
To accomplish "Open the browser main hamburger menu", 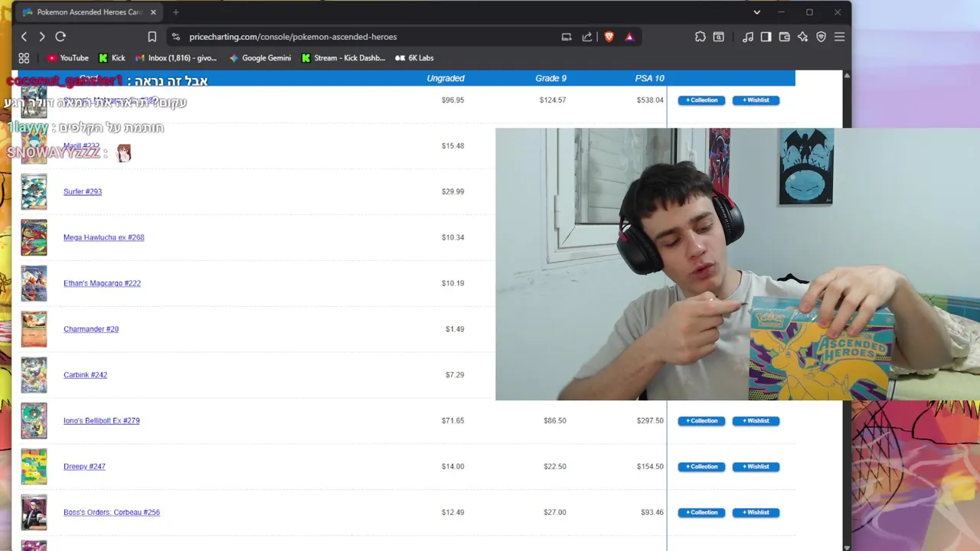I will tap(840, 37).
